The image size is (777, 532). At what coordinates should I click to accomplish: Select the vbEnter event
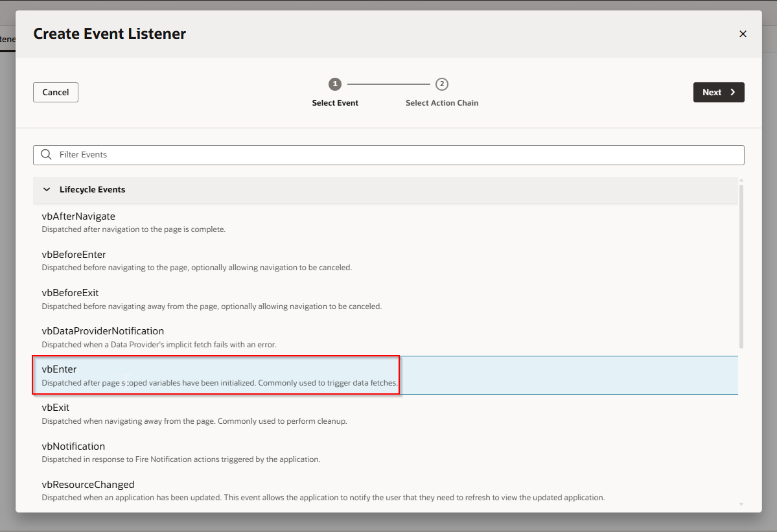[x=60, y=369]
